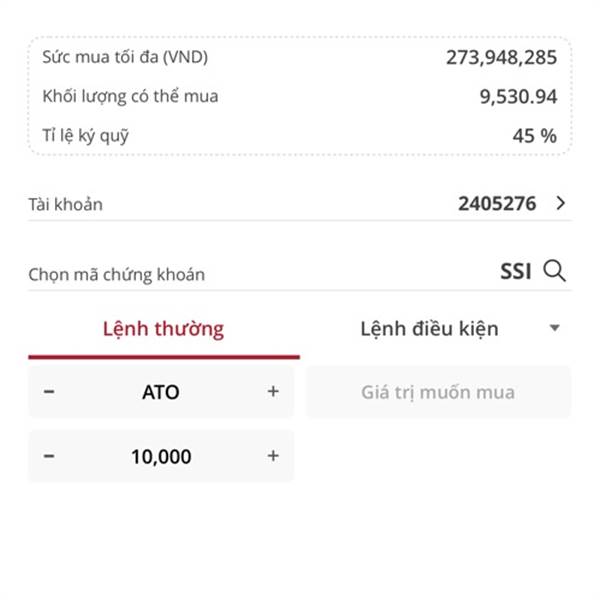Image resolution: width=600 pixels, height=600 pixels.
Task: Open the Tài khoản row
Action: pyautogui.click(x=300, y=204)
